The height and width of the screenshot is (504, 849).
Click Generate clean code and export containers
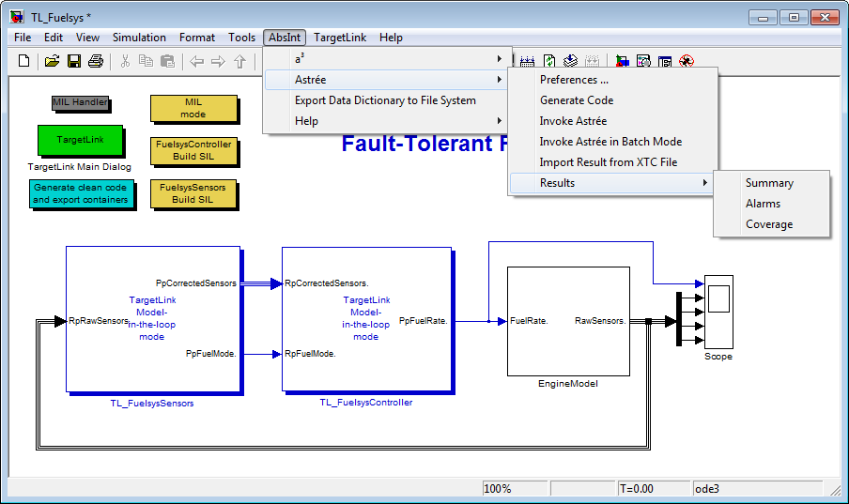(x=81, y=193)
